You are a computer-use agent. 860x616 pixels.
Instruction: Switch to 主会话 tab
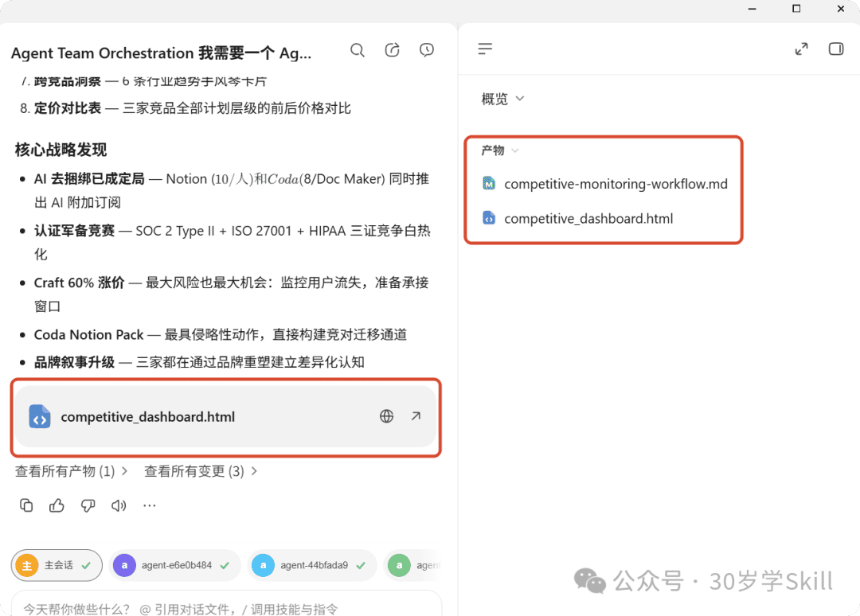(57, 565)
